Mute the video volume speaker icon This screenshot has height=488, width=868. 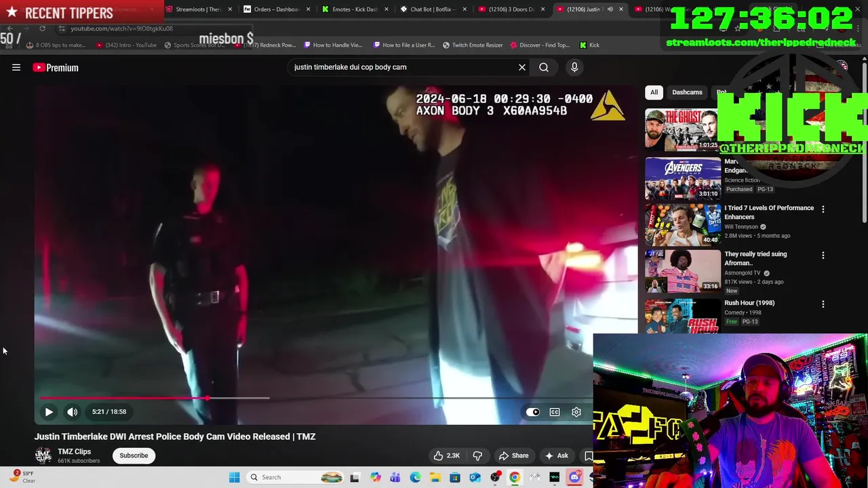click(x=73, y=411)
